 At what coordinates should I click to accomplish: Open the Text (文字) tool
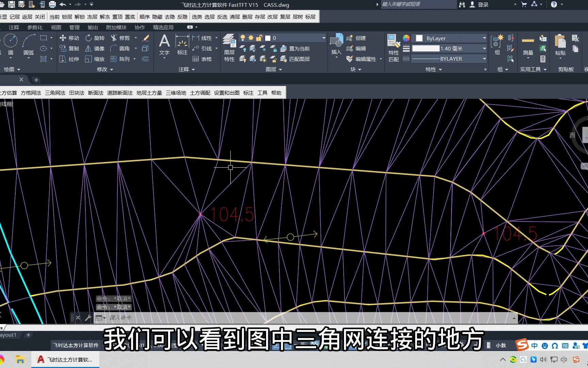coord(164,44)
